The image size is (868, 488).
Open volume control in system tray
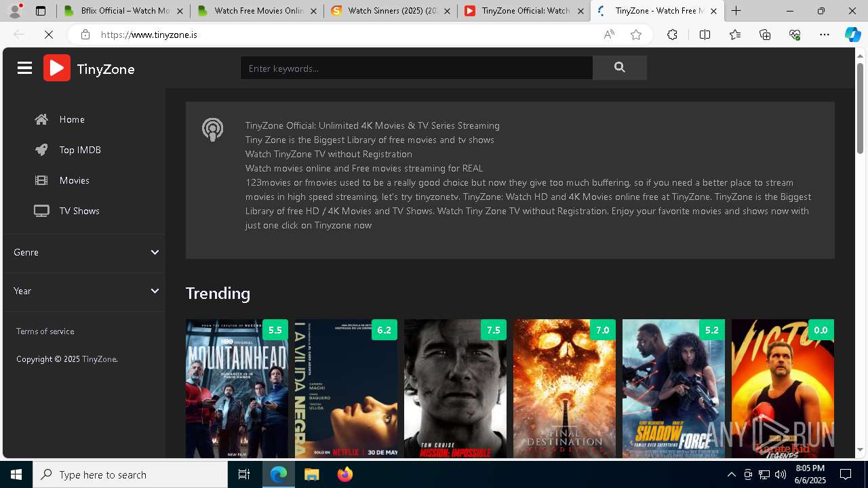coord(780,474)
